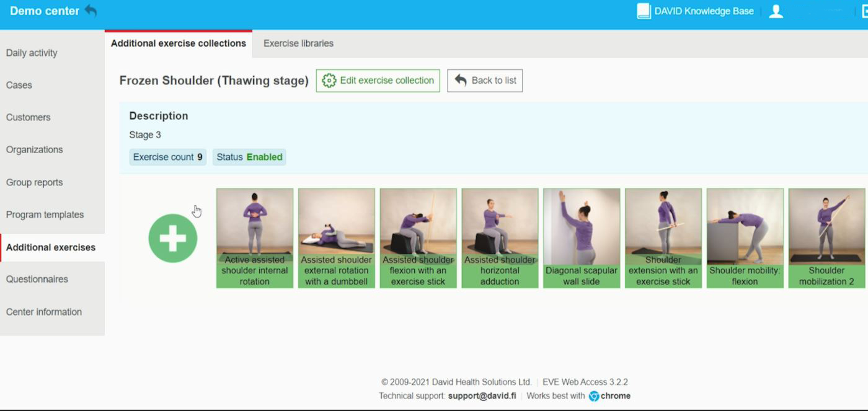Navigate to the Customers section
Viewport: 868px width, 411px height.
click(28, 117)
